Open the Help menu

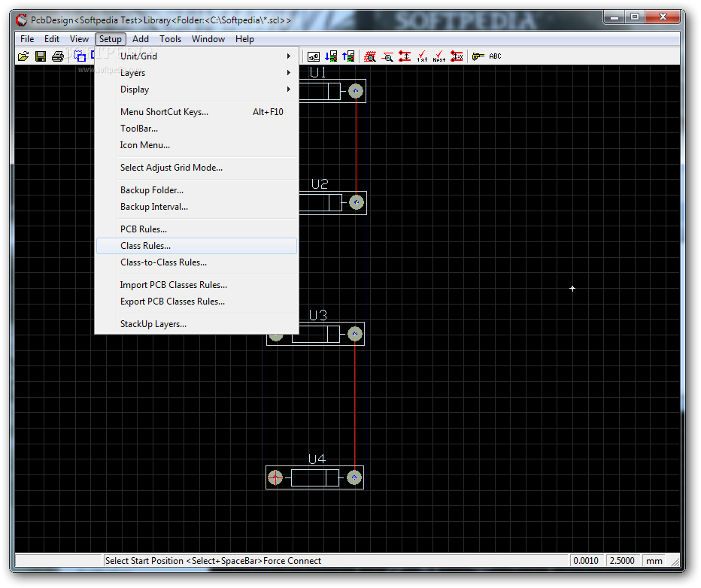[x=244, y=39]
